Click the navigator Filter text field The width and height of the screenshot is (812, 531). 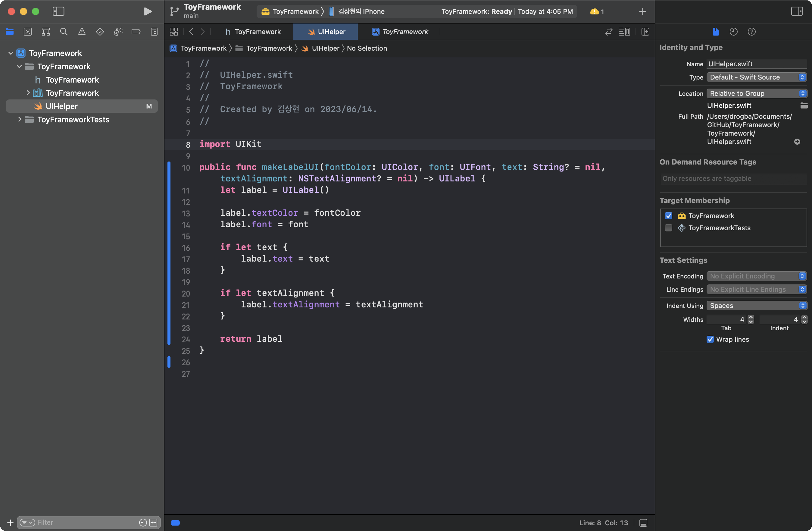(85, 522)
